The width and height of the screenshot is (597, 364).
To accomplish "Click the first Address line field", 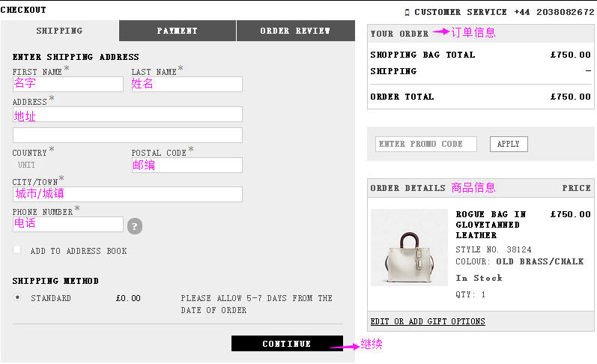I will coord(127,115).
